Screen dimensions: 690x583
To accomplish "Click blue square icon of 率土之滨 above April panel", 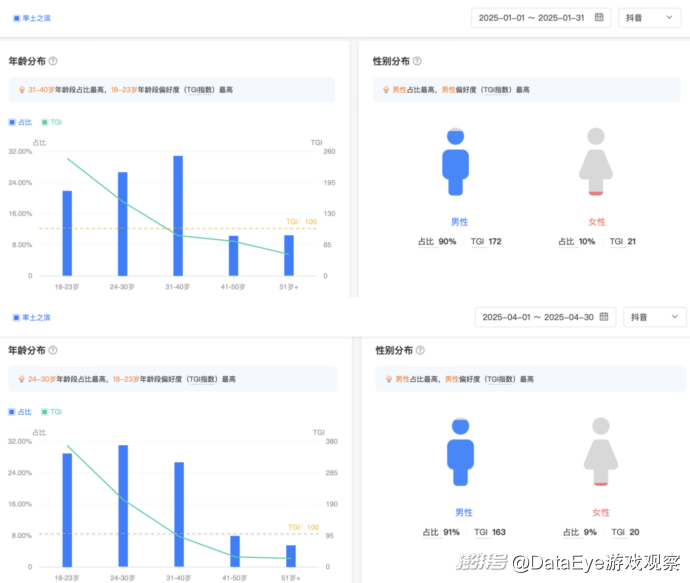I will 16,318.
